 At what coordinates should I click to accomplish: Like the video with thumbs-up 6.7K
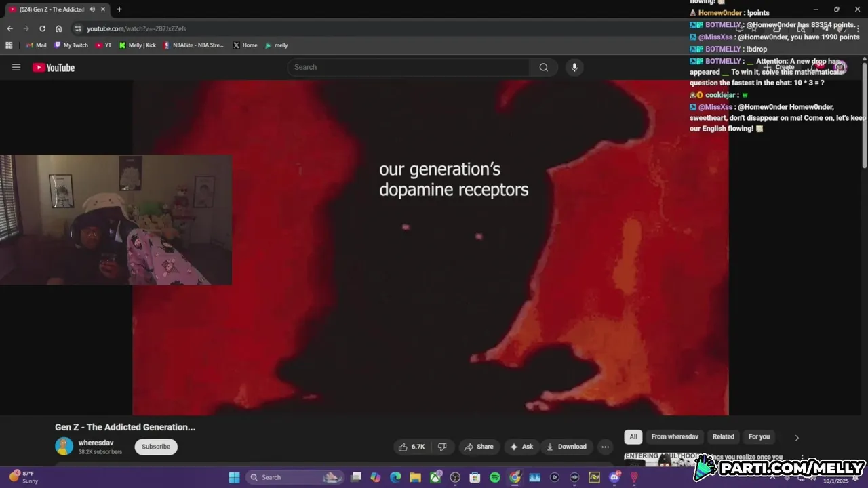412,447
